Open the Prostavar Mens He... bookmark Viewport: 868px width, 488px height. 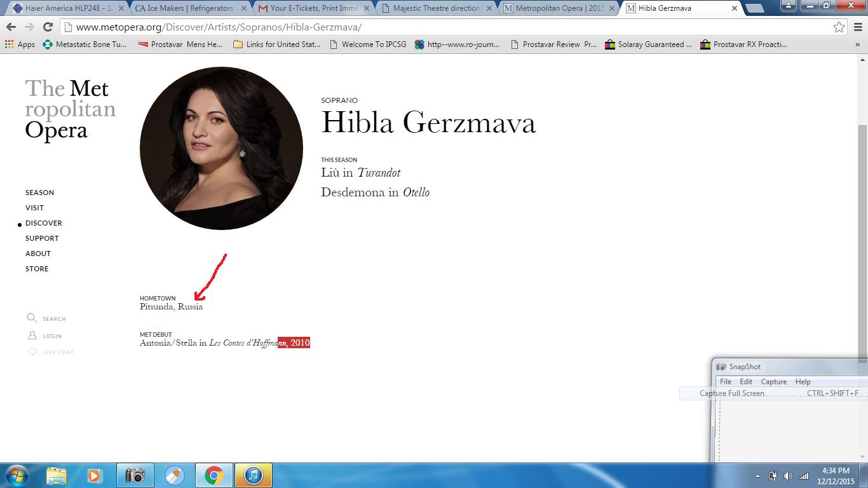[180, 44]
